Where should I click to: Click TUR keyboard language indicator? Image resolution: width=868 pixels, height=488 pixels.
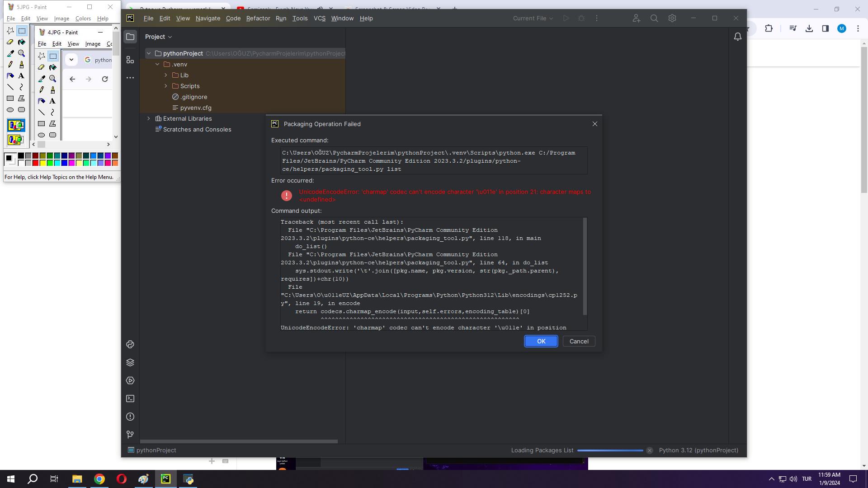(807, 479)
